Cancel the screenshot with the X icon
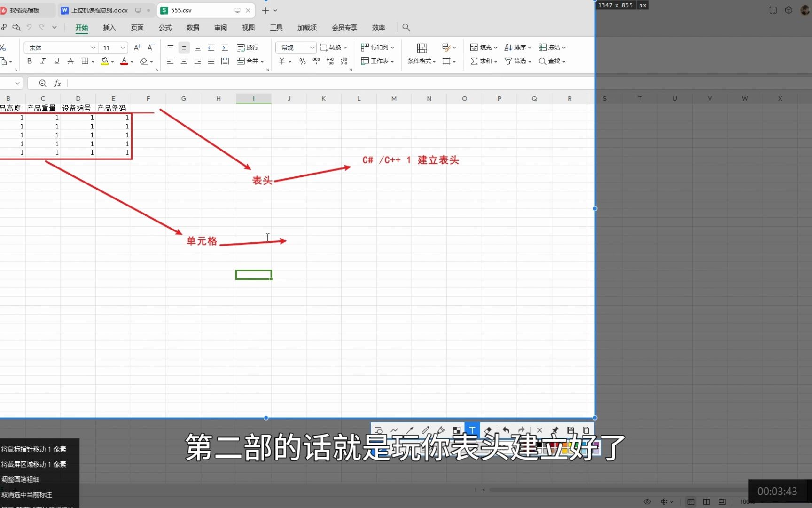The width and height of the screenshot is (812, 508). click(x=539, y=430)
